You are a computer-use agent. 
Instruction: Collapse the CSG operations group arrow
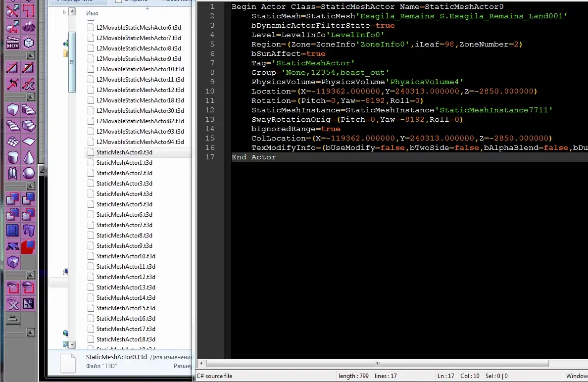[x=31, y=186]
